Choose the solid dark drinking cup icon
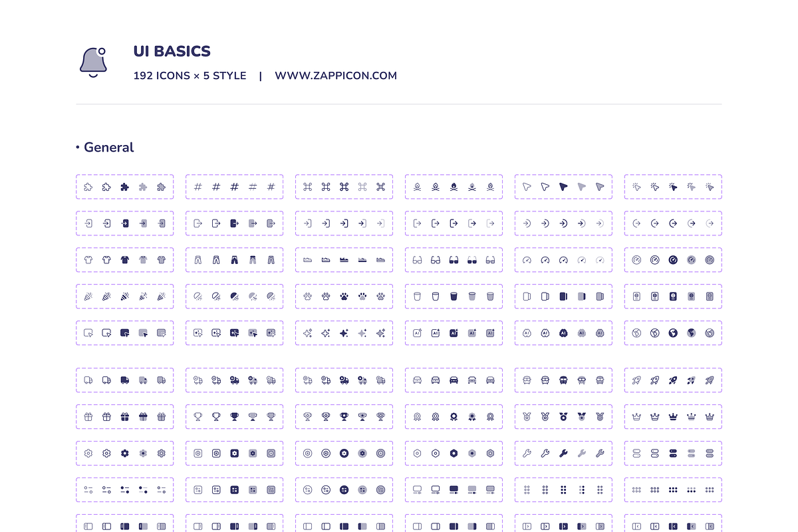The width and height of the screenshot is (798, 532). click(454, 297)
